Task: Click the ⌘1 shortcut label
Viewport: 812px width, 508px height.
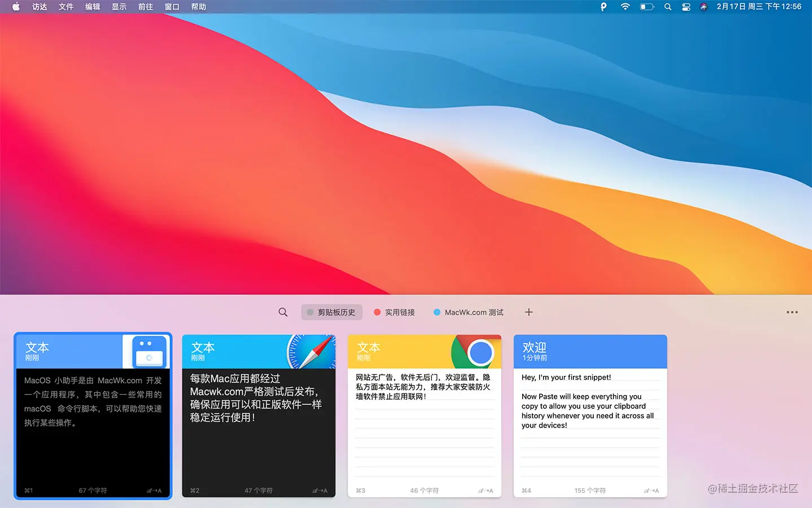Action: (x=29, y=491)
